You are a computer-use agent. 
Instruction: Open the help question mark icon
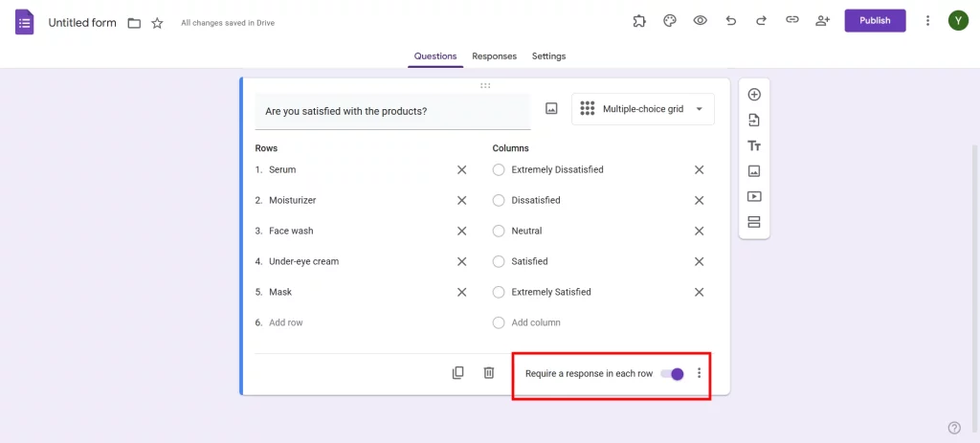[x=954, y=428]
